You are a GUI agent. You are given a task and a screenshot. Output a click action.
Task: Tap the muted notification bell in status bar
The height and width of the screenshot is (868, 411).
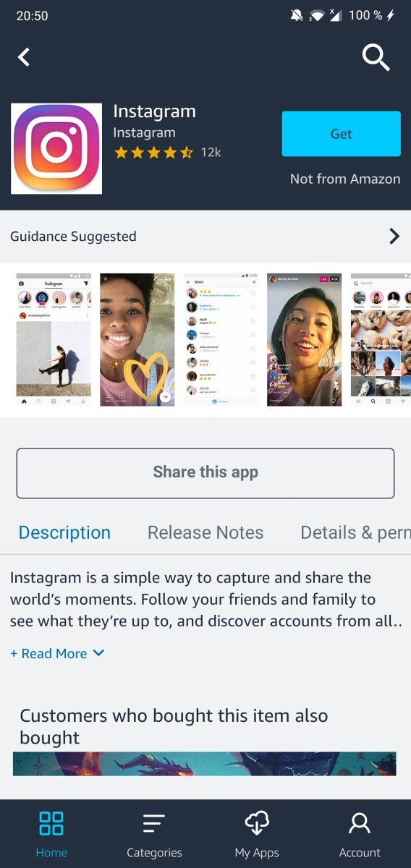click(x=297, y=16)
